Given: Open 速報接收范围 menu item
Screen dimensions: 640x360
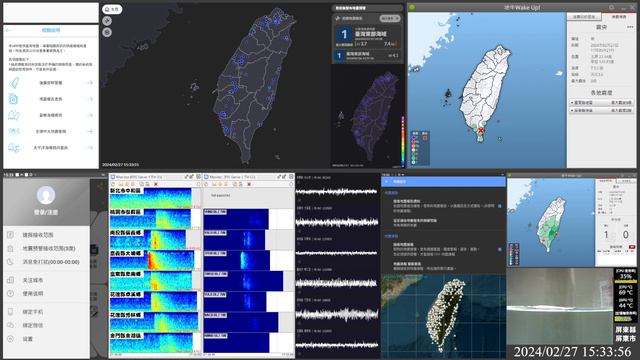Looking at the screenshot, I should 46,235.
